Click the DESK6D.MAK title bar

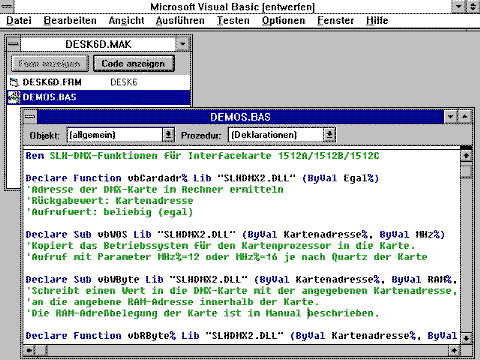click(x=98, y=44)
